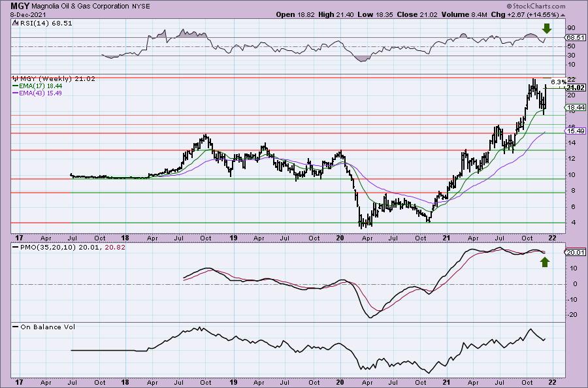Click the line icon beside RSI(14) label

(x=15, y=23)
